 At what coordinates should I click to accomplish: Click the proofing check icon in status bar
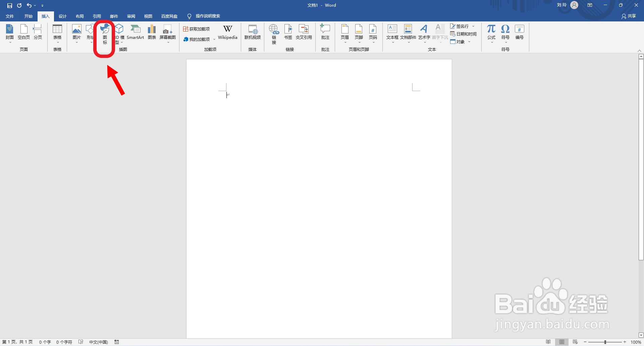pyautogui.click(x=81, y=342)
